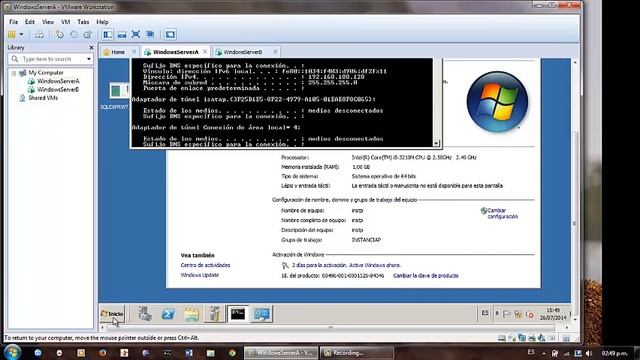Enter full screen mode via toolbar icon
Image resolution: width=640 pixels, height=360 pixels.
(136, 35)
